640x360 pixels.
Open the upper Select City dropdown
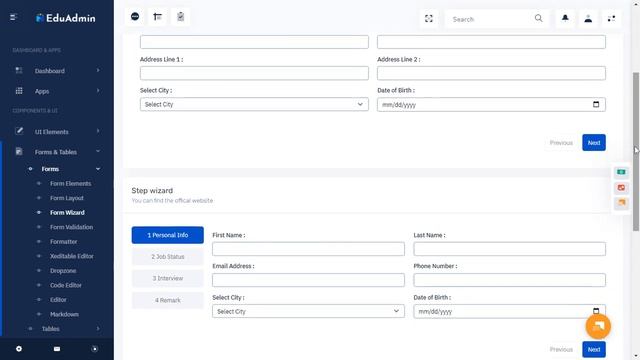254,104
